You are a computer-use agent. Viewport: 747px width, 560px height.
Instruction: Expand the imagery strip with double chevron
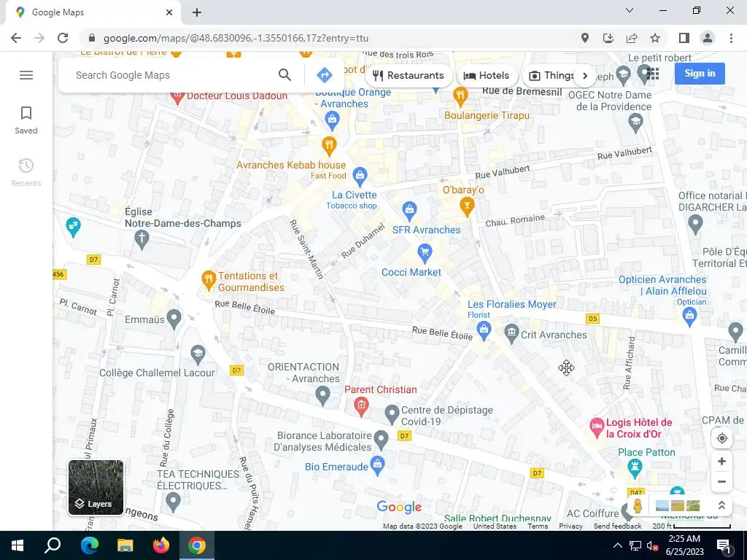[x=721, y=506]
